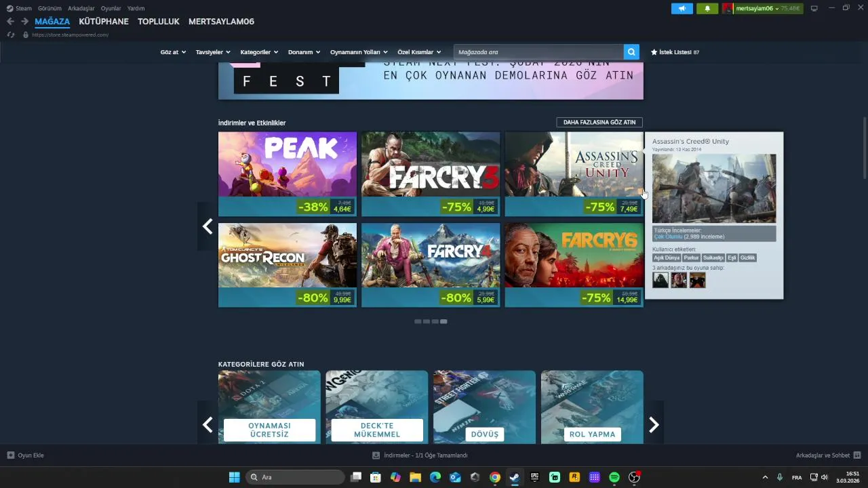
Task: Click the İstek Listesi star icon
Action: click(654, 52)
